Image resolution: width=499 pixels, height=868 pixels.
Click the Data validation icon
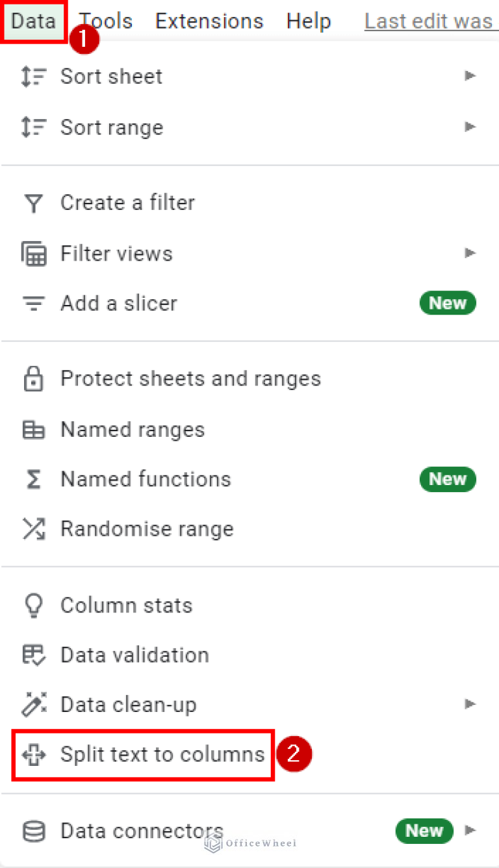33,655
